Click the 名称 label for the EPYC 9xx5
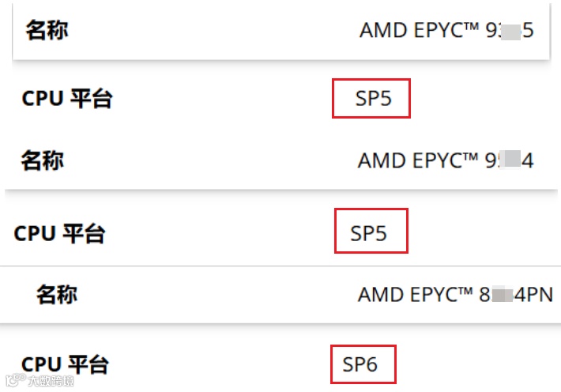 tap(47, 31)
